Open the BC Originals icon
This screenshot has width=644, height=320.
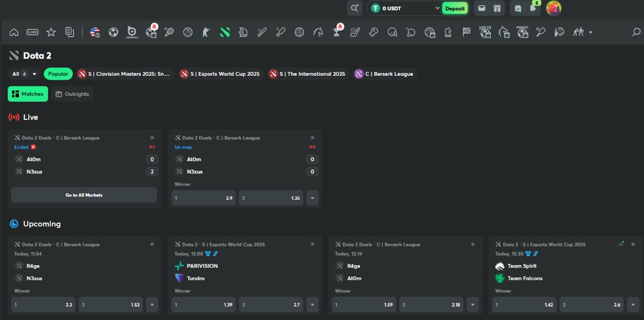tap(132, 32)
